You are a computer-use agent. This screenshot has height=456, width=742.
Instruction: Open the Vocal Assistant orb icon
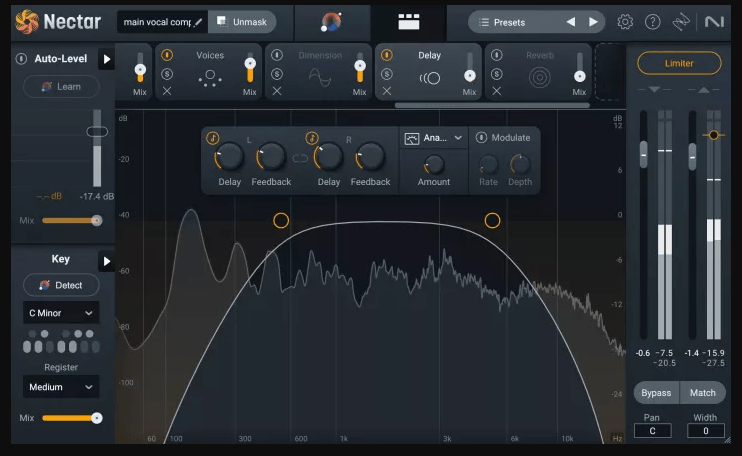click(x=331, y=22)
